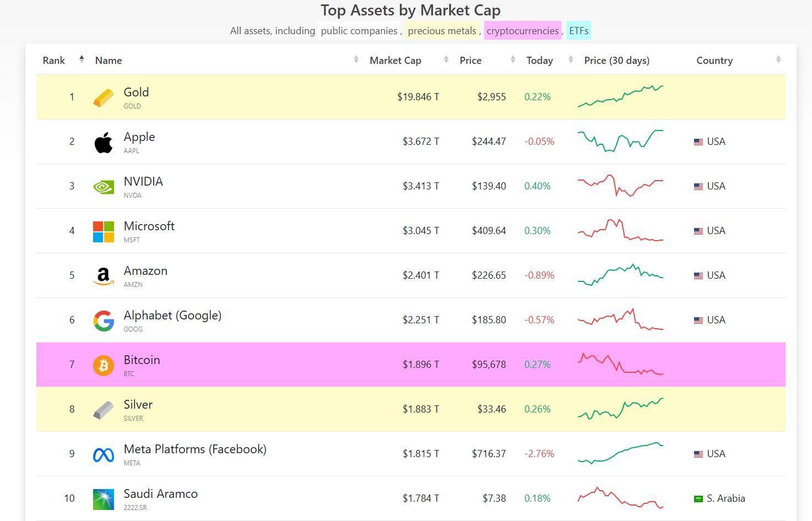Open the Saudi Aramco company page
This screenshot has height=521, width=812.
tap(160, 494)
